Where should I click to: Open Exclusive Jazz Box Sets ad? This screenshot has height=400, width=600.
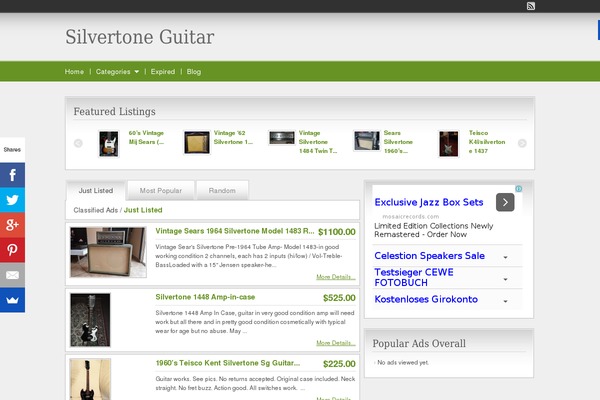pyautogui.click(x=429, y=202)
